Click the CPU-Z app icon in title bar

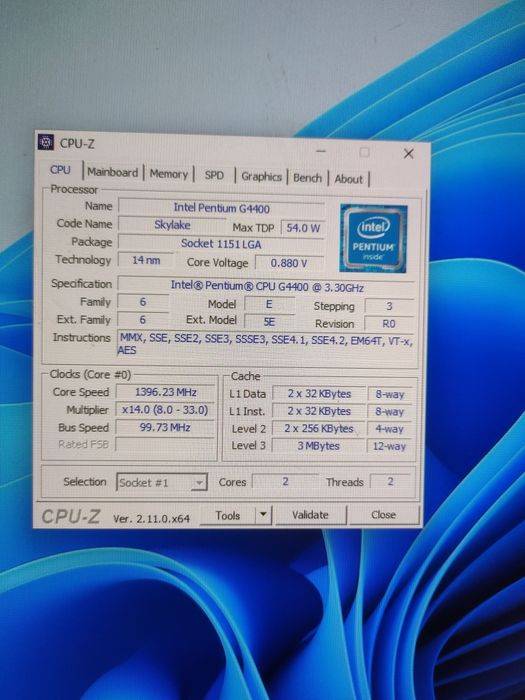click(46, 142)
